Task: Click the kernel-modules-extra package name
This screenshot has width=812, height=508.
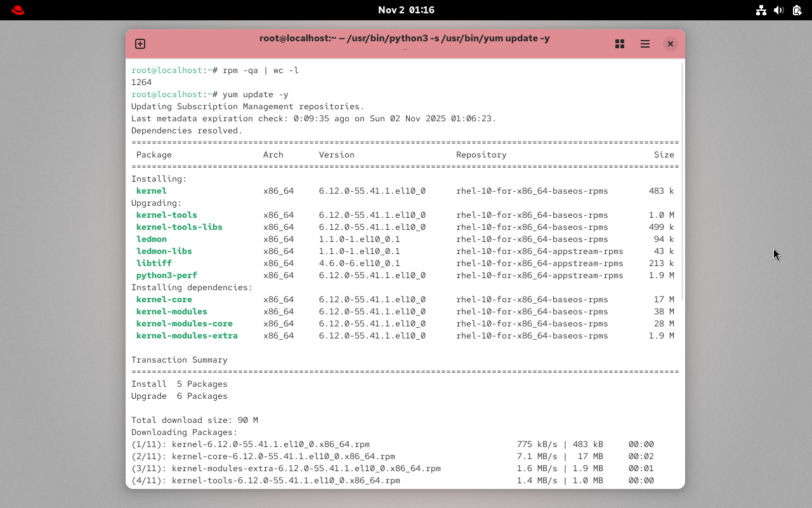Action: 187,335
